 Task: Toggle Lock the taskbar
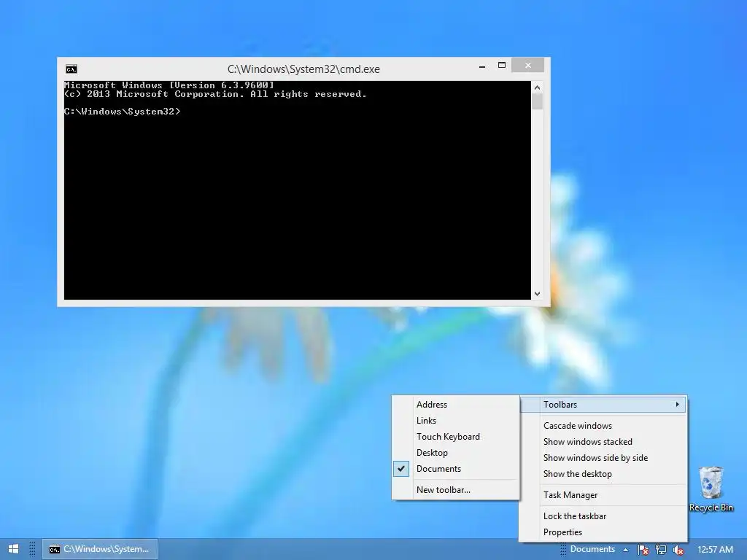click(603, 516)
